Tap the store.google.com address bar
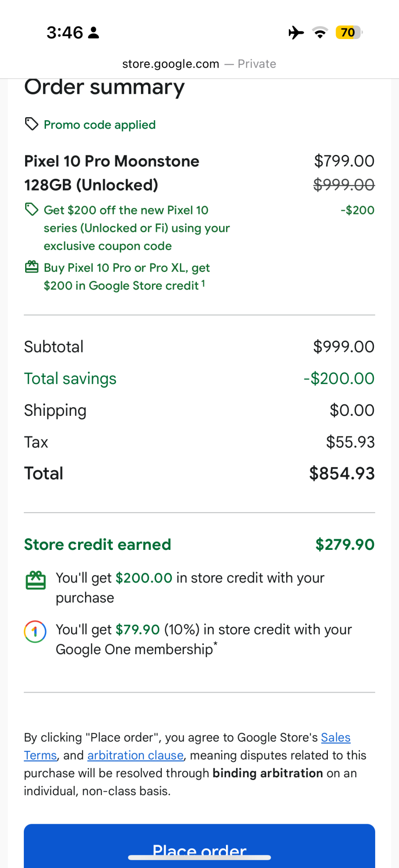Screen dimensions: 399x868 point(199,64)
